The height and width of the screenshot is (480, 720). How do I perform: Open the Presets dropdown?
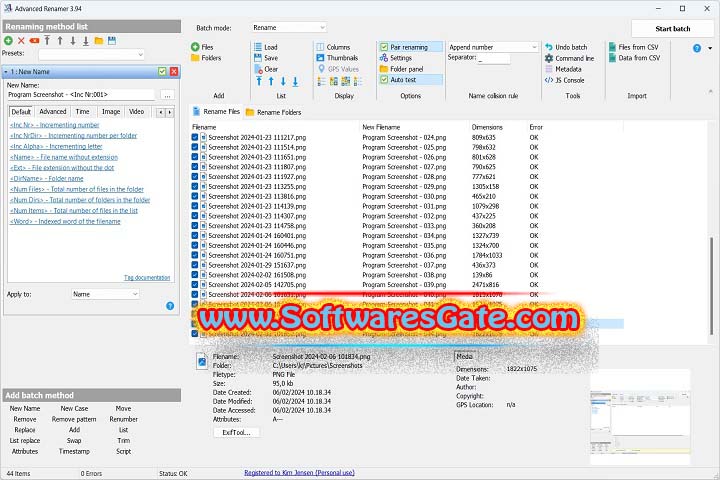click(x=91, y=55)
